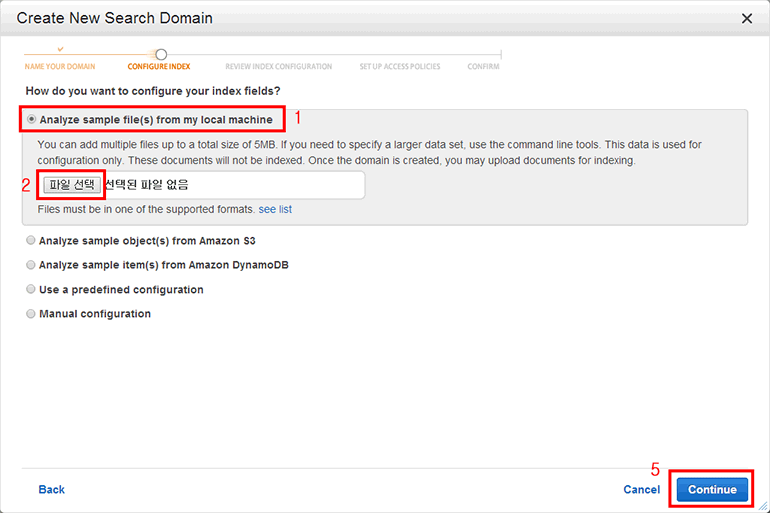
Task: Click the completed-step checkmark icon
Action: click(x=60, y=48)
